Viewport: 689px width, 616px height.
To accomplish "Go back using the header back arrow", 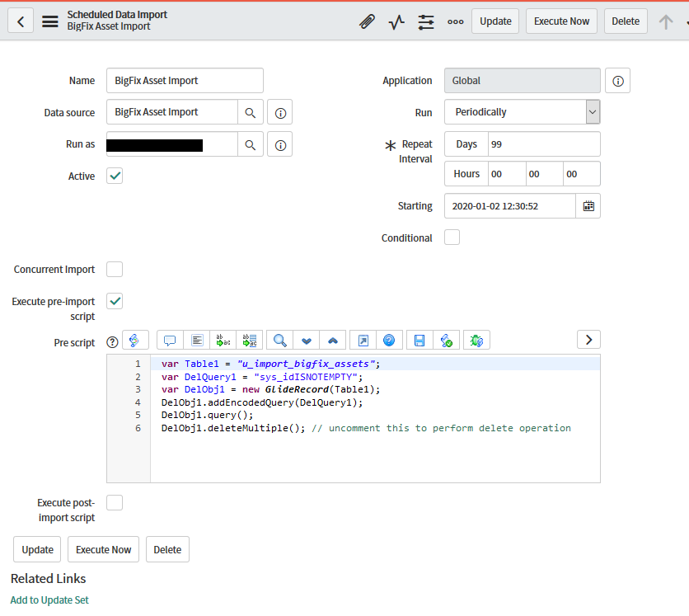I will coord(21,21).
